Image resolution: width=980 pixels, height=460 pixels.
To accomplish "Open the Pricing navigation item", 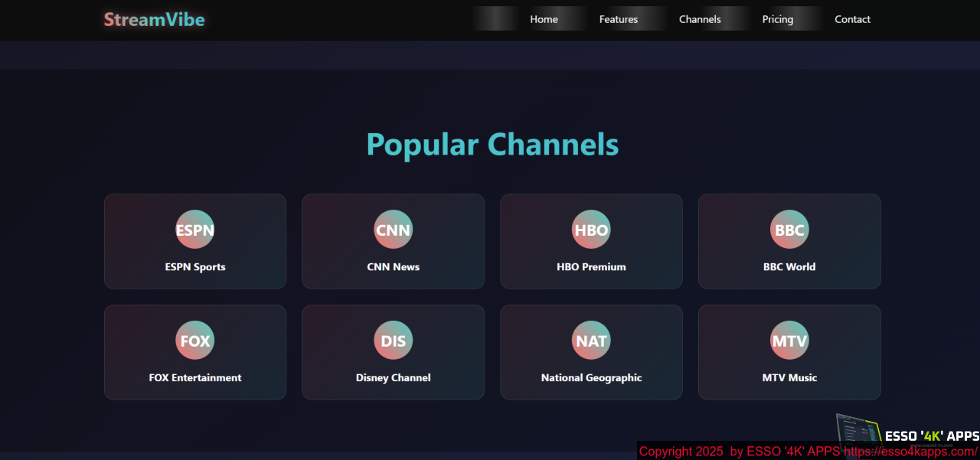I will (778, 19).
